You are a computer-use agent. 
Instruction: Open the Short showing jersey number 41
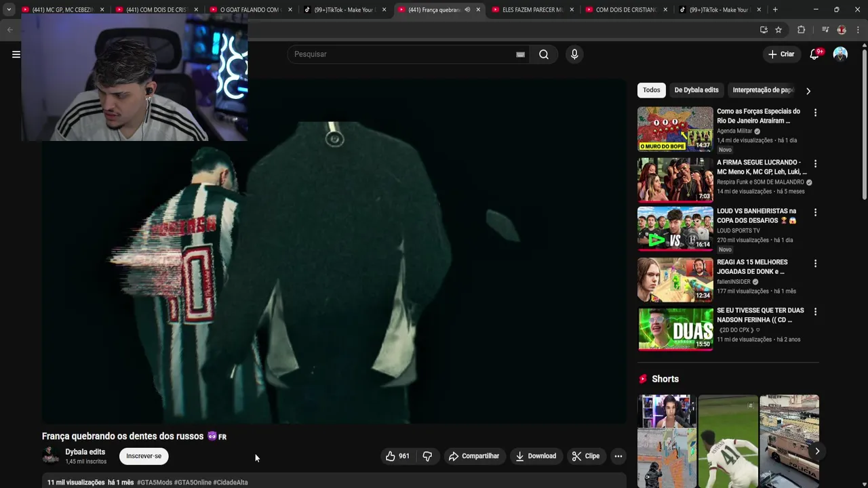pyautogui.click(x=728, y=441)
